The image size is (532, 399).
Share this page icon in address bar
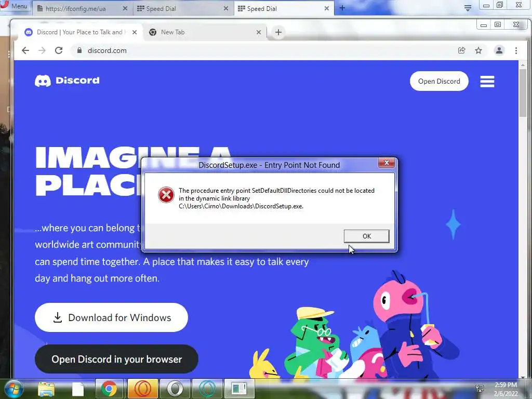461,50
